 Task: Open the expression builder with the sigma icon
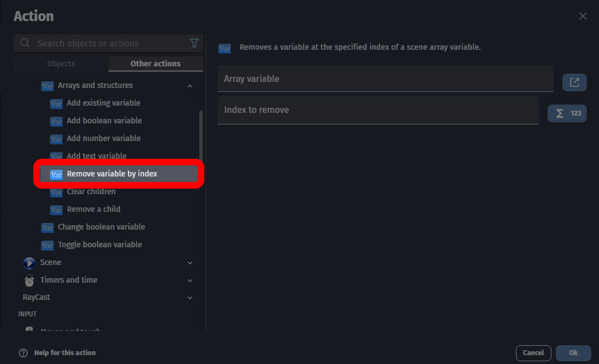coord(566,113)
